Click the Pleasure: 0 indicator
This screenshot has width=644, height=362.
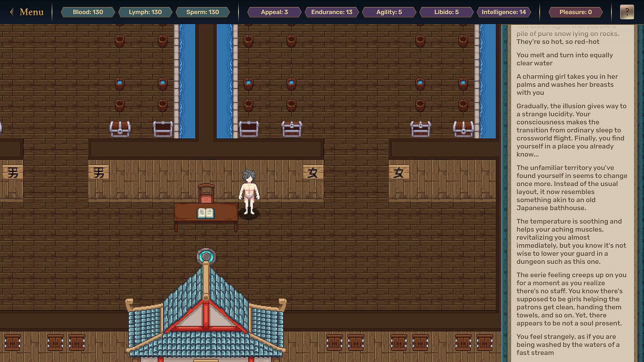[x=575, y=12]
